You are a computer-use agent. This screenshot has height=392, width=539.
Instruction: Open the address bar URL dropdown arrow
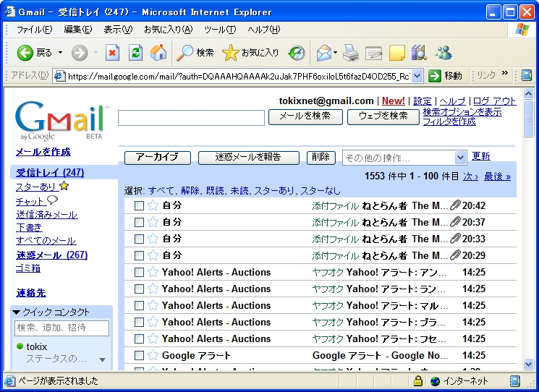pos(417,76)
